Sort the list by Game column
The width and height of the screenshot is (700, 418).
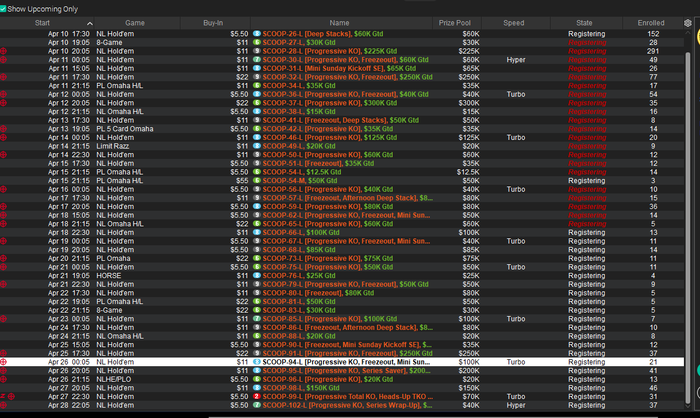[135, 23]
